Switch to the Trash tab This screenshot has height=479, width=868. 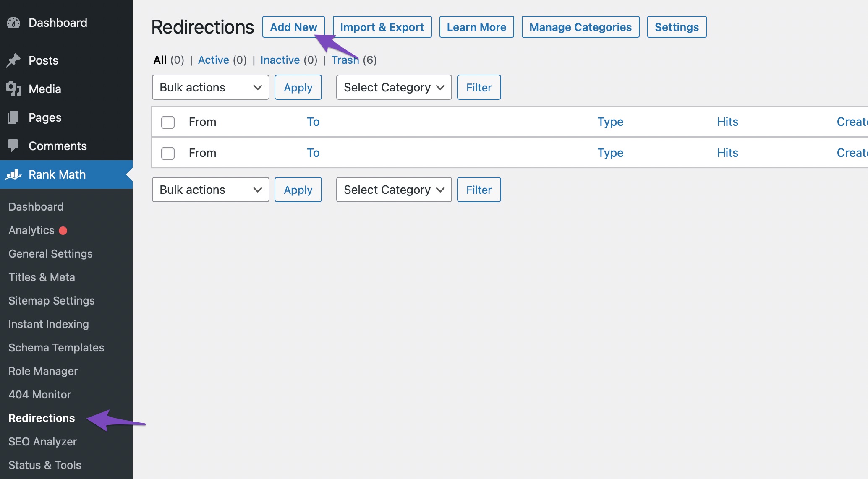point(344,59)
